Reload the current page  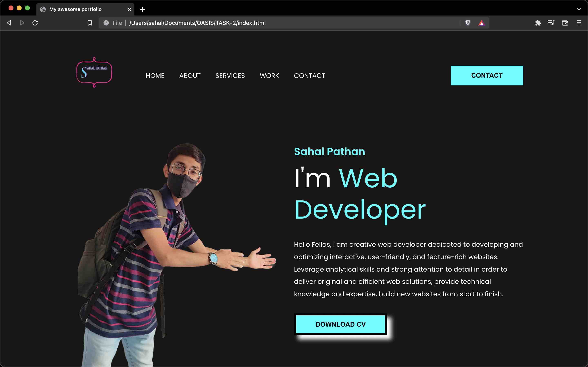pyautogui.click(x=35, y=23)
